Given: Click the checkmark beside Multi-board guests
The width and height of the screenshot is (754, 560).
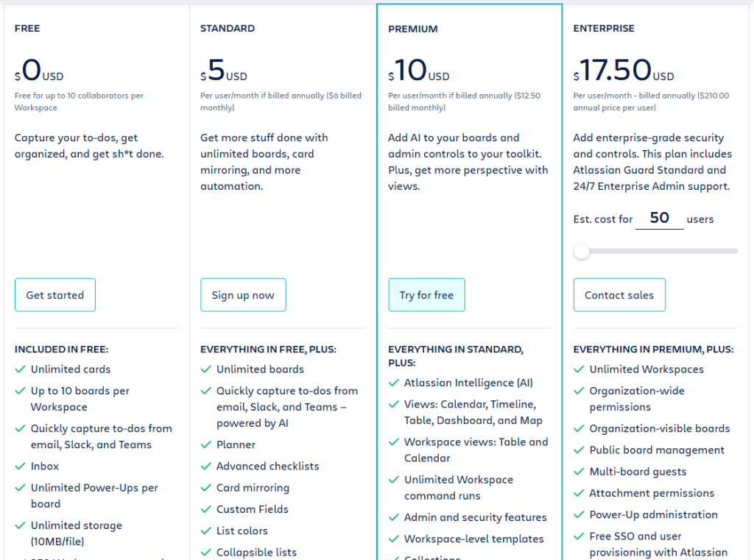Looking at the screenshot, I should point(579,472).
